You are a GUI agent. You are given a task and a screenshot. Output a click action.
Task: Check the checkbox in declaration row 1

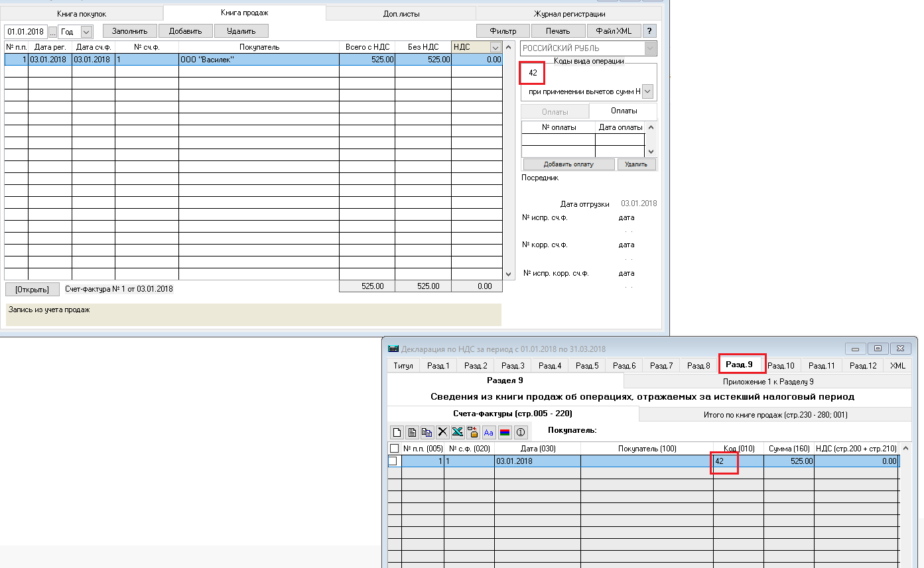(393, 461)
